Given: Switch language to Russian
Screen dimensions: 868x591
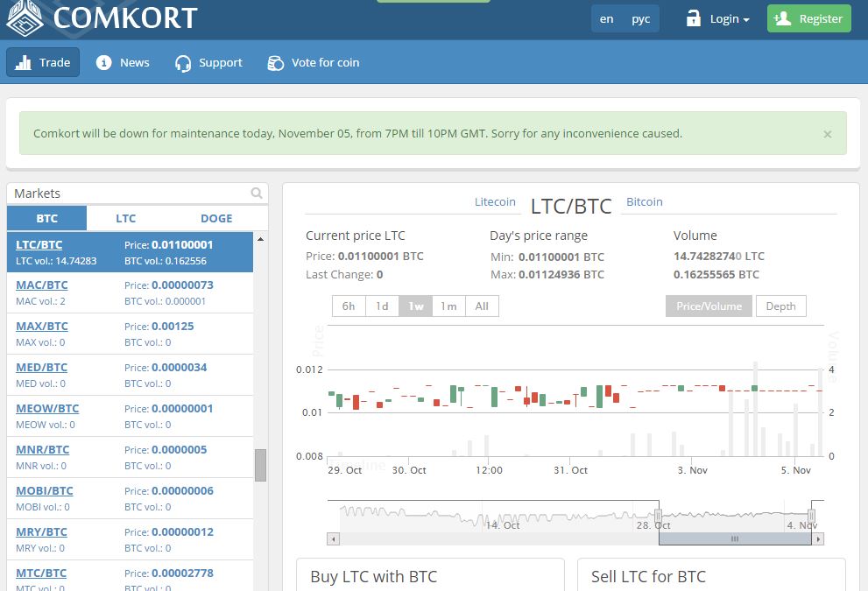Looking at the screenshot, I should coord(641,18).
